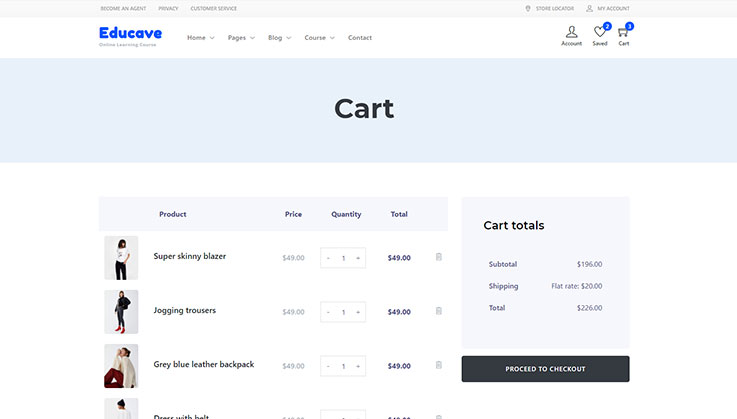The width and height of the screenshot is (737, 419).
Task: Go to the Contact page
Action: [x=360, y=38]
